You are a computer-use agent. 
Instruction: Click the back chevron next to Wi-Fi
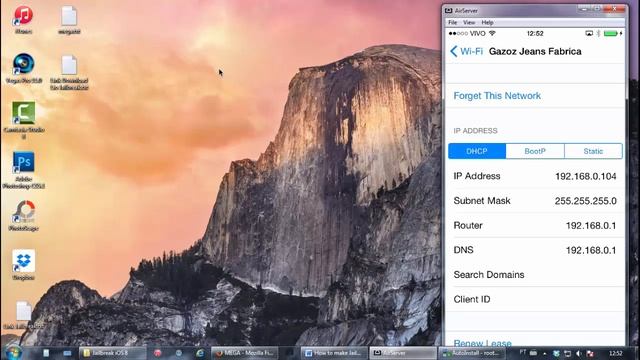pyautogui.click(x=453, y=51)
